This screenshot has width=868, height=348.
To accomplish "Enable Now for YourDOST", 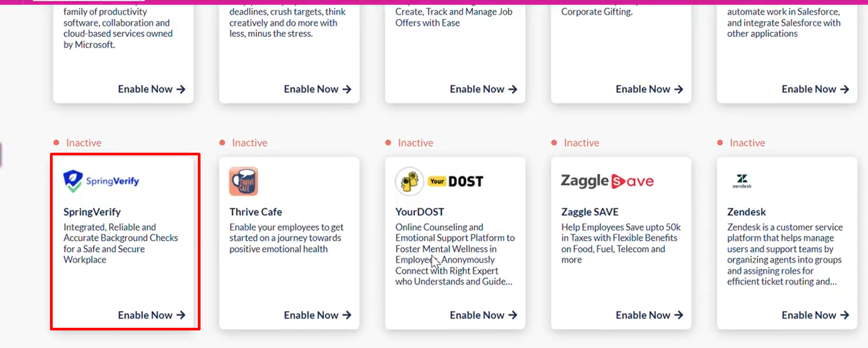I will pyautogui.click(x=483, y=315).
